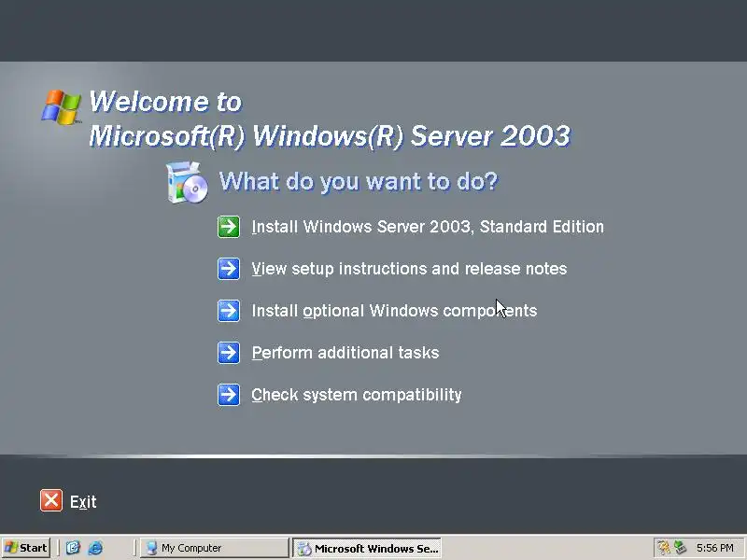This screenshot has height=560, width=747.
Task: Click the Exit text label
Action: [x=83, y=501]
